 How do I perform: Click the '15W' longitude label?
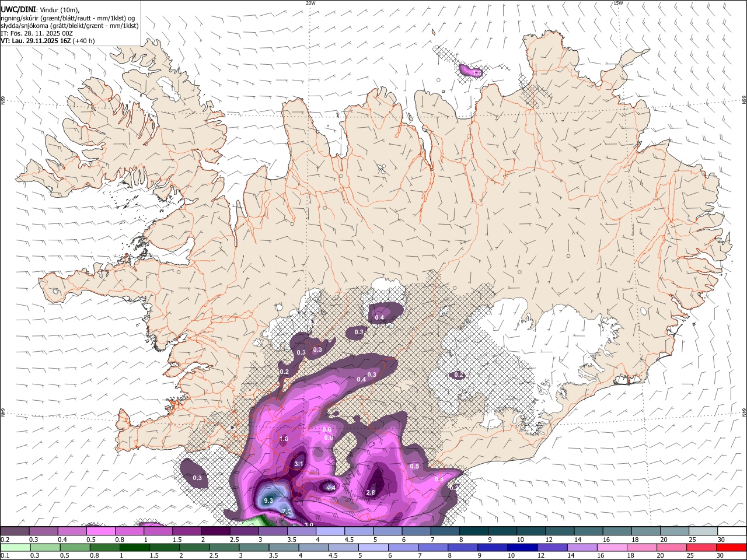coord(618,3)
